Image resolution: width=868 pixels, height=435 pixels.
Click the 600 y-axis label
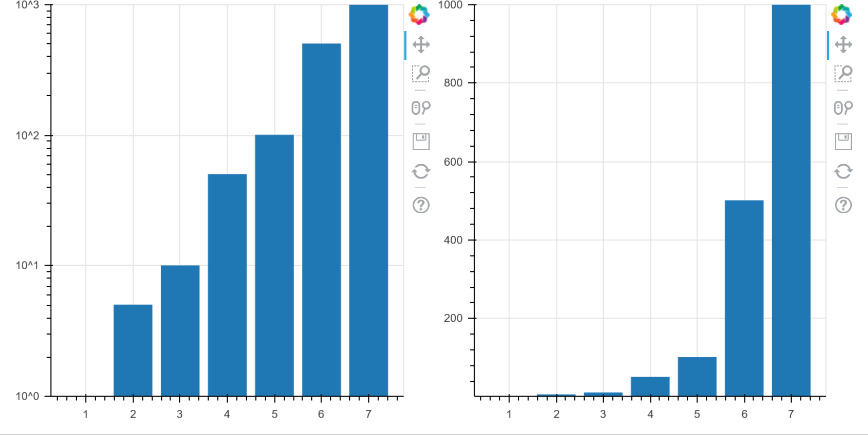pyautogui.click(x=453, y=162)
